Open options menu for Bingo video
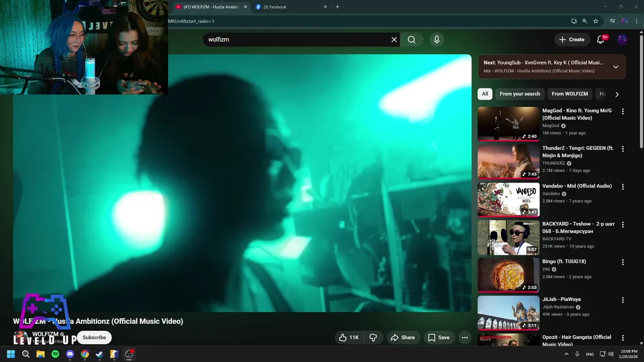The image size is (644, 362). pyautogui.click(x=623, y=262)
